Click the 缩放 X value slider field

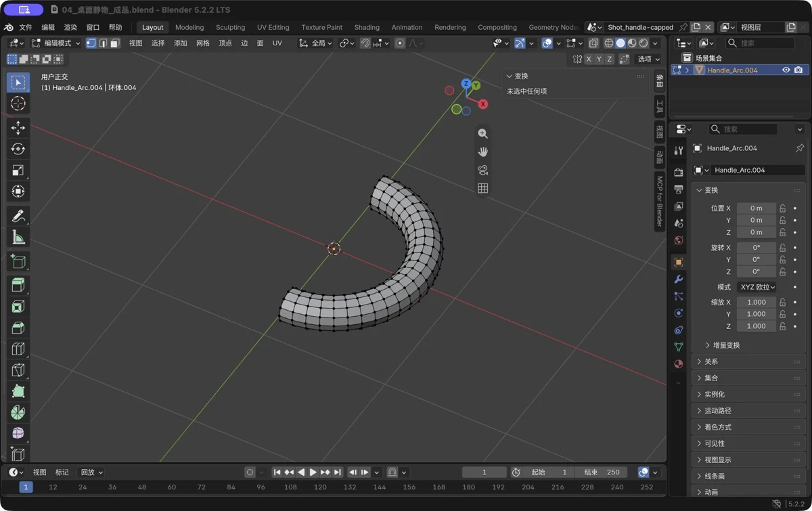[x=757, y=303]
